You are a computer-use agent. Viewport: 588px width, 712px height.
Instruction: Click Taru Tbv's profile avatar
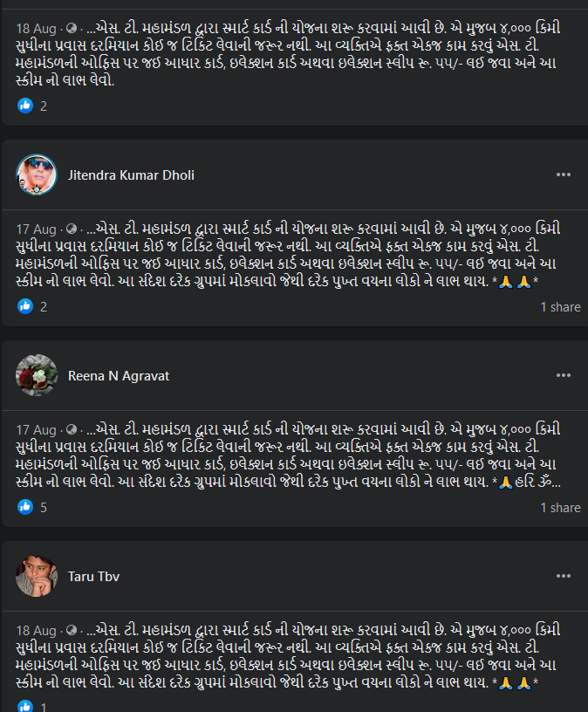coord(37,576)
